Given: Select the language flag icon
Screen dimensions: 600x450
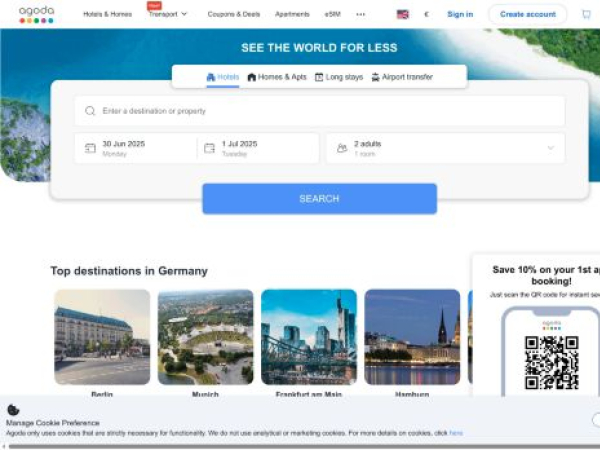Looking at the screenshot, I should click(x=403, y=15).
